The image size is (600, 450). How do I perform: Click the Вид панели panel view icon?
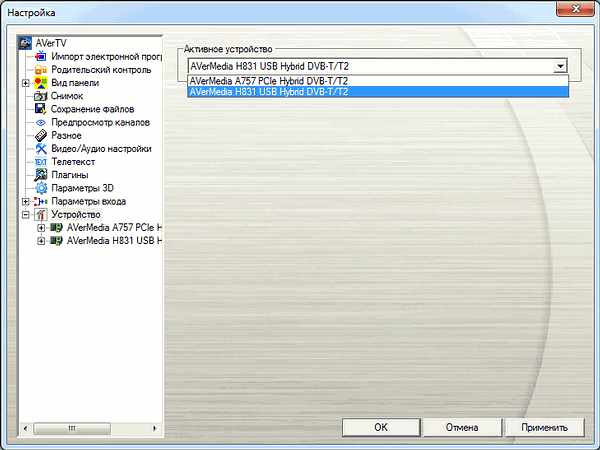pyautogui.click(x=41, y=83)
